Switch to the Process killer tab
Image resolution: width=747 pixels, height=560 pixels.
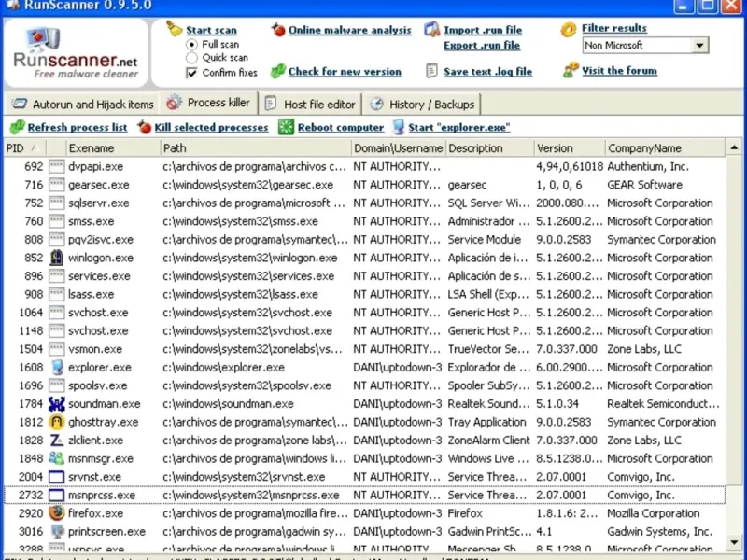[208, 103]
